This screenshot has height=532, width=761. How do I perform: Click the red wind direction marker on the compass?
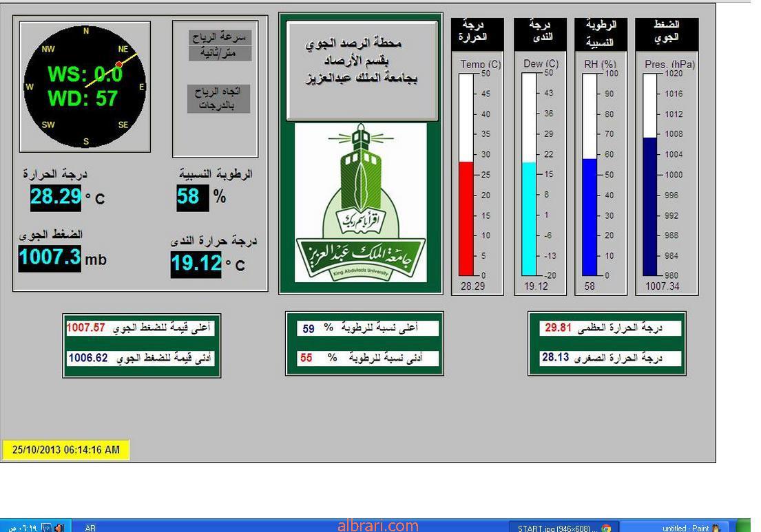coord(119,64)
